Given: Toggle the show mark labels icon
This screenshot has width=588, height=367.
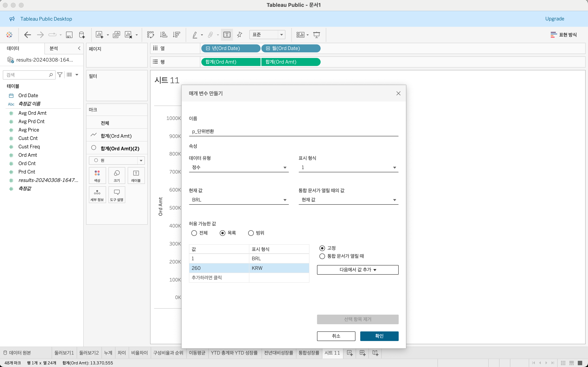Looking at the screenshot, I should (x=227, y=35).
